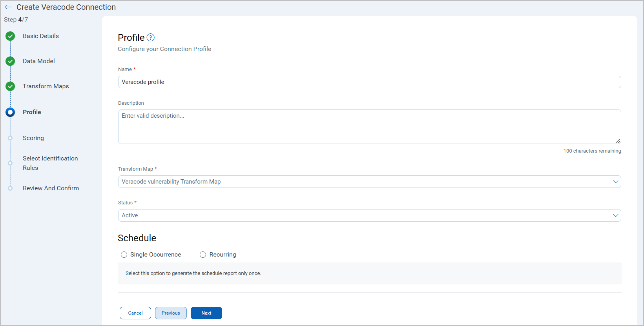Image resolution: width=644 pixels, height=326 pixels.
Task: Click into the Description text area
Action: click(369, 127)
